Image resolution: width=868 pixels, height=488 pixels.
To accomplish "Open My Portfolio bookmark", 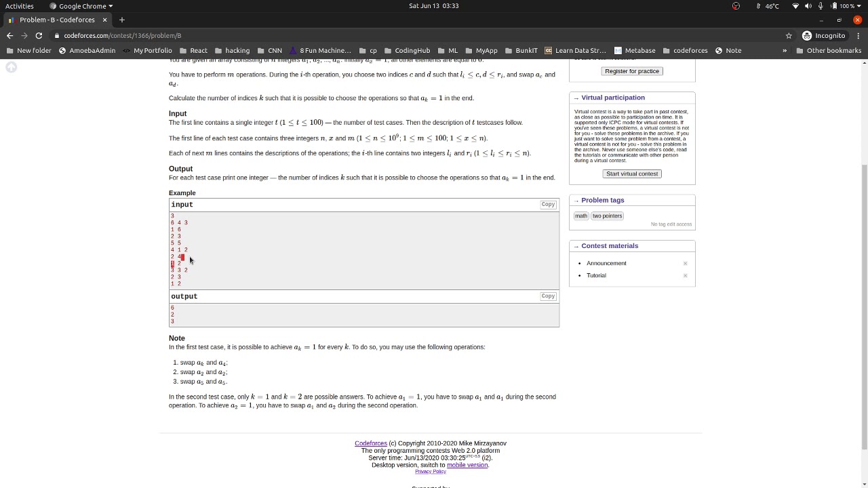I will pos(147,50).
